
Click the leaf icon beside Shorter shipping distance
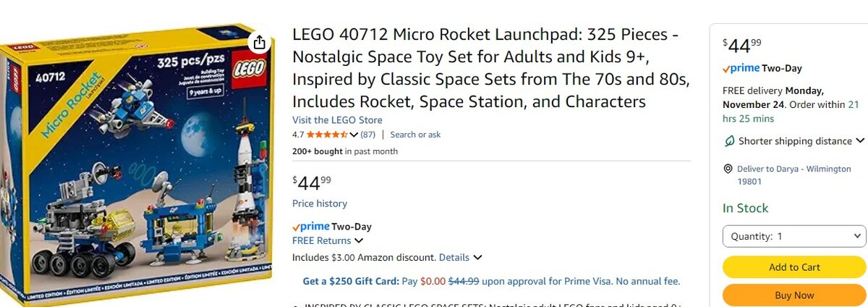pos(729,140)
